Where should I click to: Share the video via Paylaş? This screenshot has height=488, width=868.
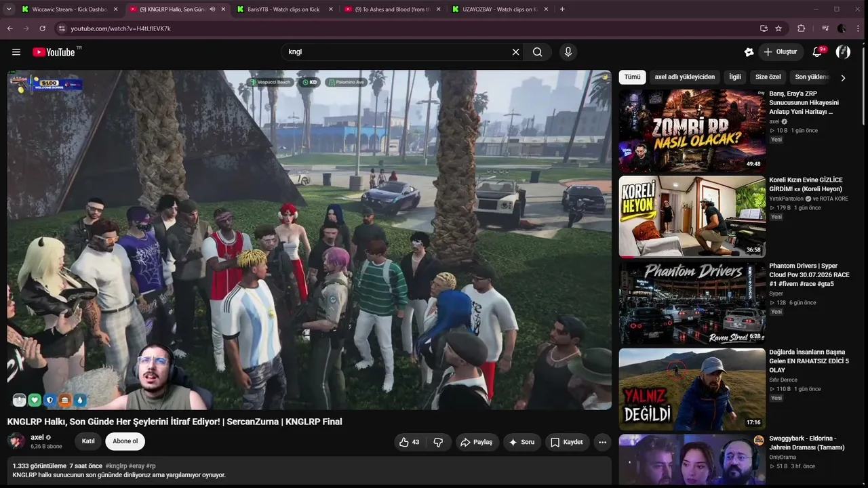tap(476, 442)
